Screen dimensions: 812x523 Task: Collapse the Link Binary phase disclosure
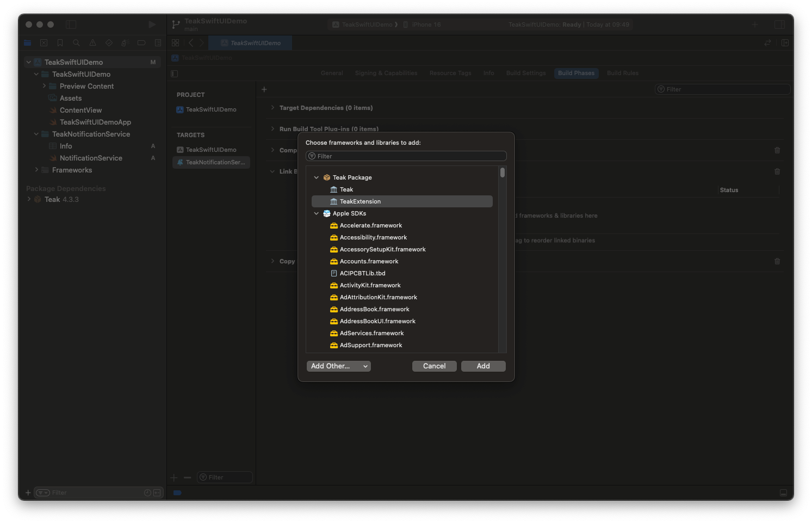point(272,171)
